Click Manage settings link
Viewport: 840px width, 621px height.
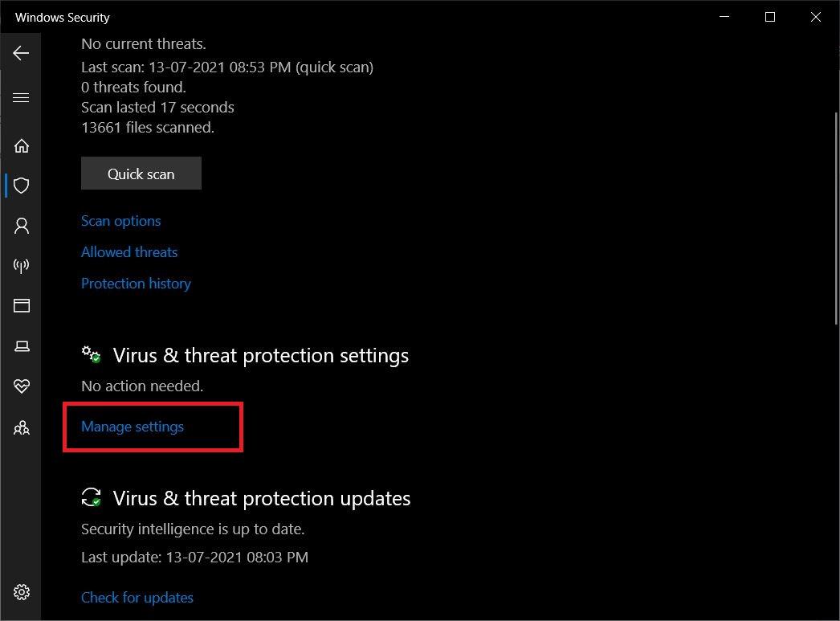[x=133, y=427]
